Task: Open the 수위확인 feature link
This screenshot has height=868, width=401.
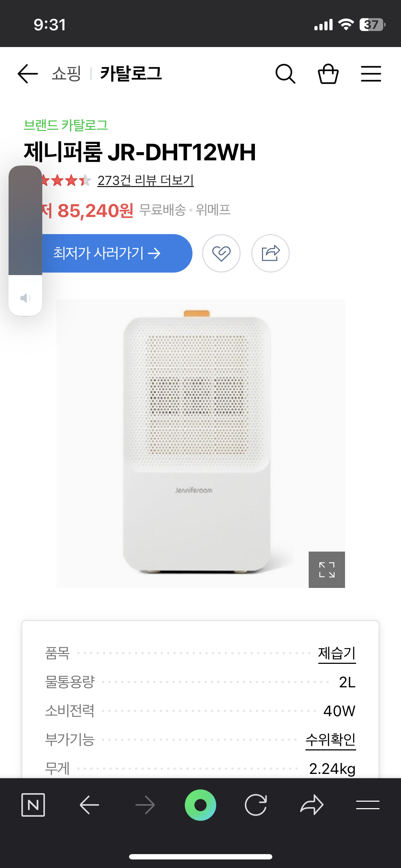Action: 331,740
